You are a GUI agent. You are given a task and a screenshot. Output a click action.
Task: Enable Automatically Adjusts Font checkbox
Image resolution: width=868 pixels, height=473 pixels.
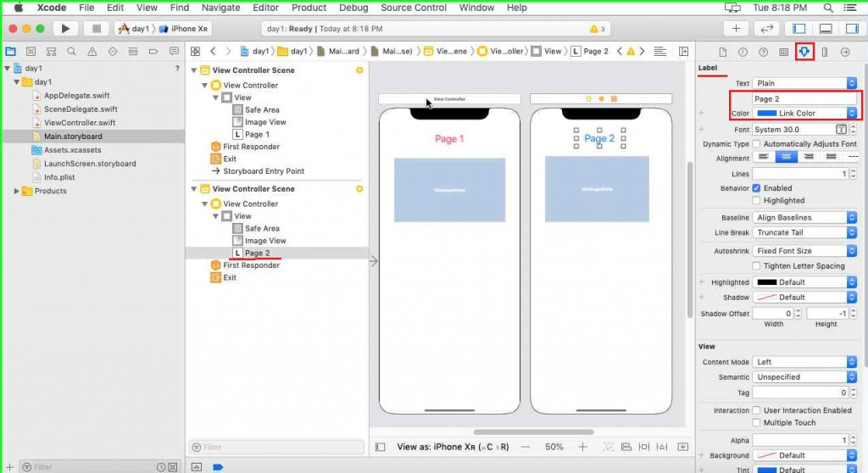(x=756, y=144)
